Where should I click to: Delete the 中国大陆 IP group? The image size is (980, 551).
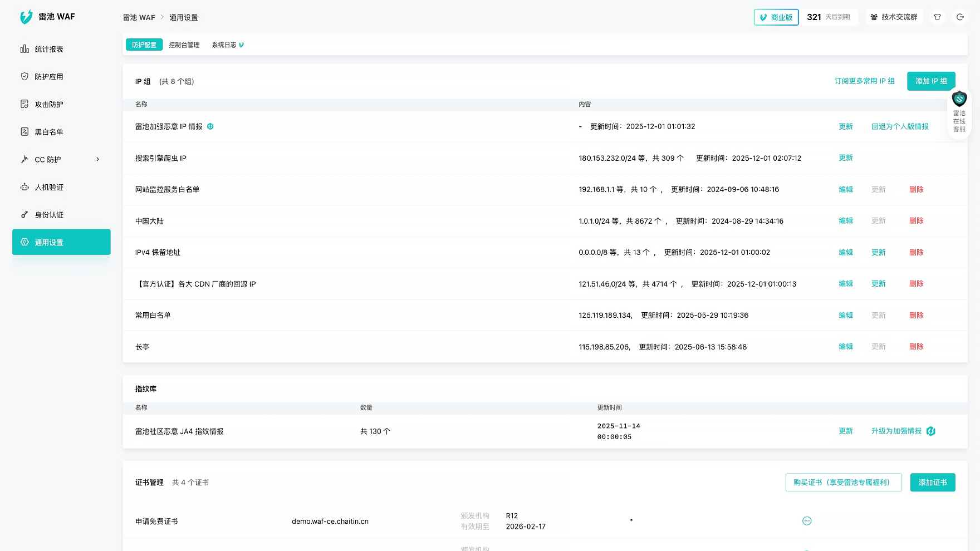coord(916,221)
